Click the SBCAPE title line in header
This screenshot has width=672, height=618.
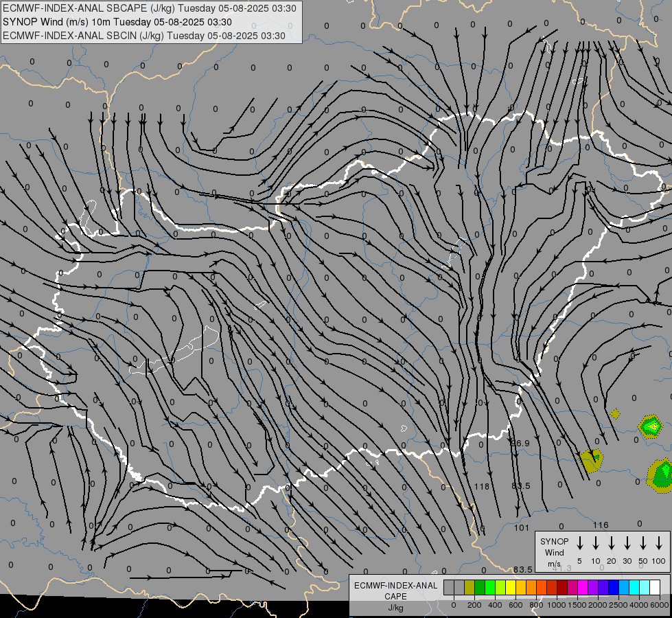pos(150,8)
